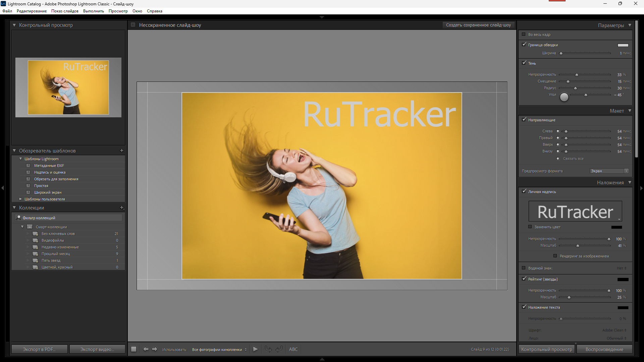
Task: Toggle Личная надпись checkbox
Action: point(524,191)
